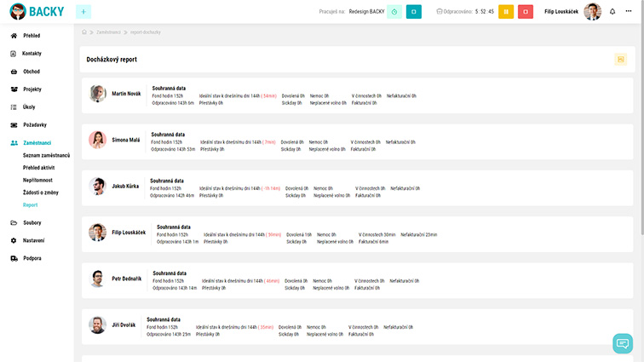The height and width of the screenshot is (362, 644).
Task: Click the plus add button in header
Action: coord(83,12)
